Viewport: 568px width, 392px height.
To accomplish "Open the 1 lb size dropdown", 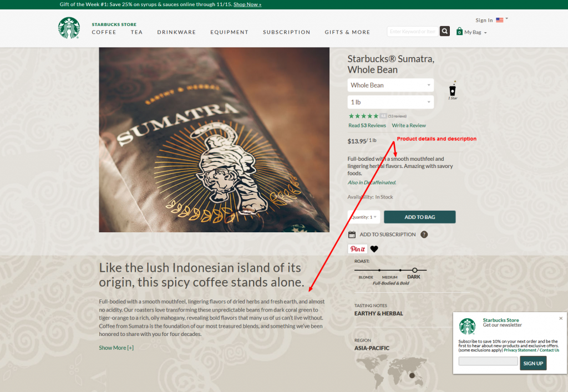I will pyautogui.click(x=390, y=102).
